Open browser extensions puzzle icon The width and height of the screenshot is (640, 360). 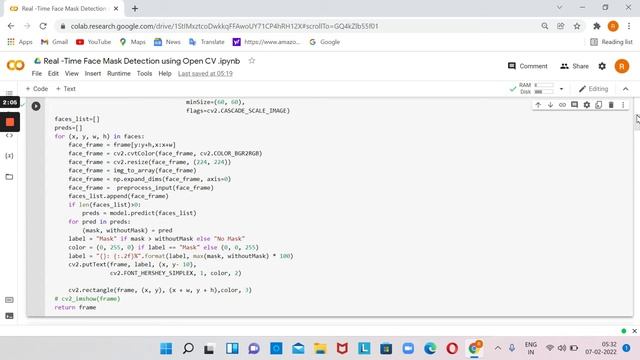(x=597, y=26)
